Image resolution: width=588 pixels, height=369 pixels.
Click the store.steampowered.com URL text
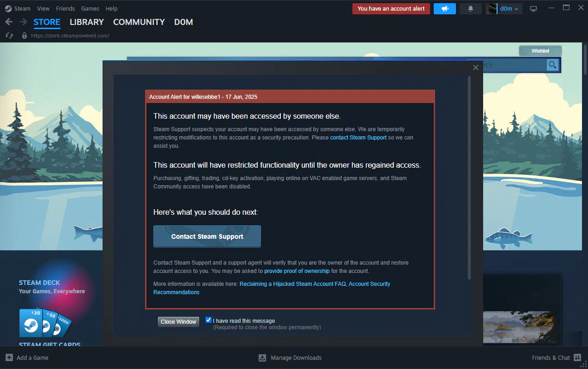(70, 36)
